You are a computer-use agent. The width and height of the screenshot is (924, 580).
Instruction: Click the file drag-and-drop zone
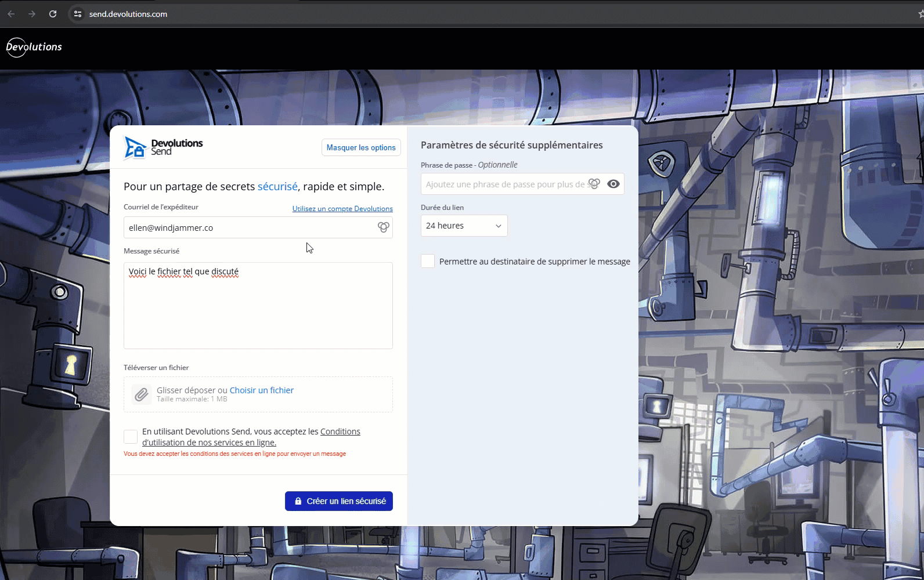pos(258,394)
